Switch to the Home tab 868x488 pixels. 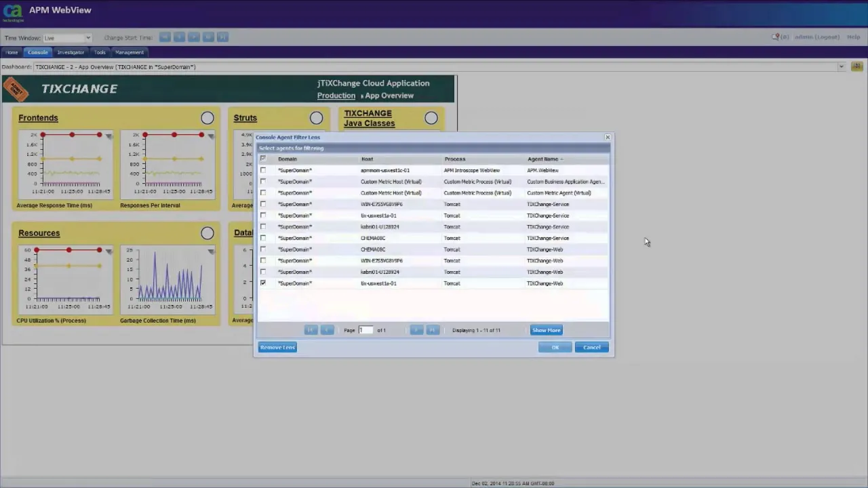coord(12,52)
